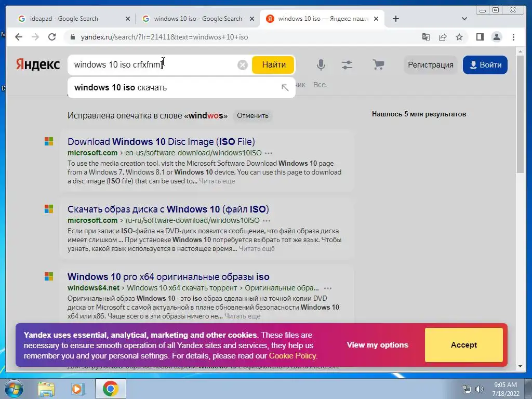This screenshot has width=532, height=399.
Task: View site info via the padlock icon
Action: coord(72,37)
